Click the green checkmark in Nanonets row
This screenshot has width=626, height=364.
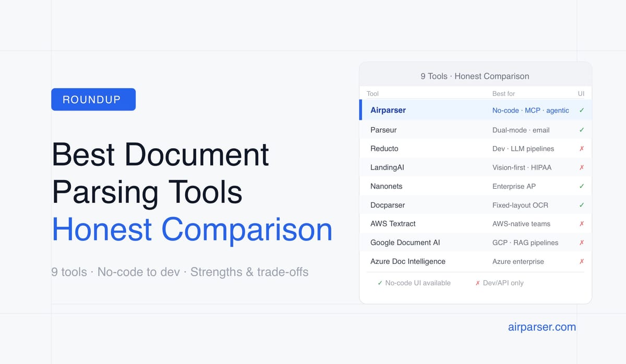point(582,186)
